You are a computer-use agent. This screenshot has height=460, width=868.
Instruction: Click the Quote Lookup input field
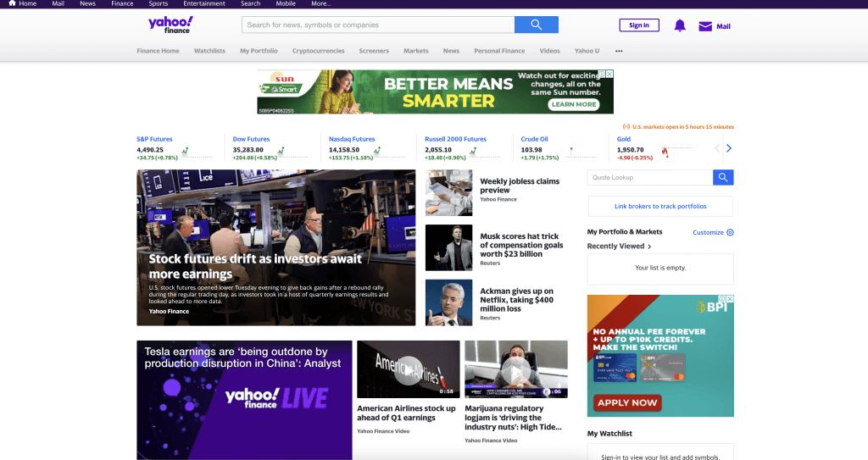(x=650, y=177)
